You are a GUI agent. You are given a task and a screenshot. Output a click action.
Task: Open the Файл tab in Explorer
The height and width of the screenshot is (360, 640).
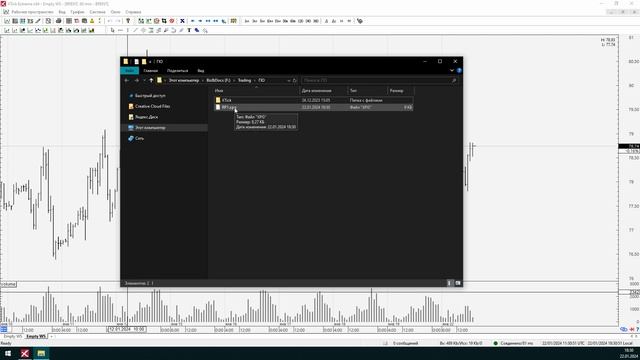click(x=129, y=71)
